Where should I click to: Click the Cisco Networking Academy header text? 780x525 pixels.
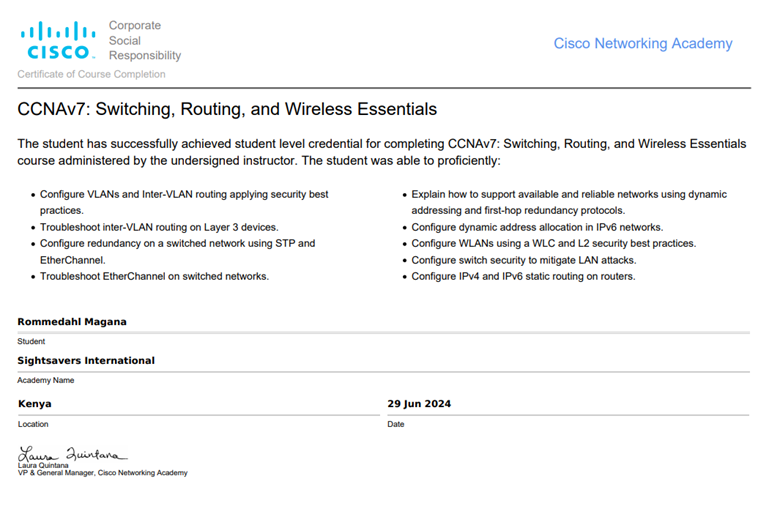point(643,44)
